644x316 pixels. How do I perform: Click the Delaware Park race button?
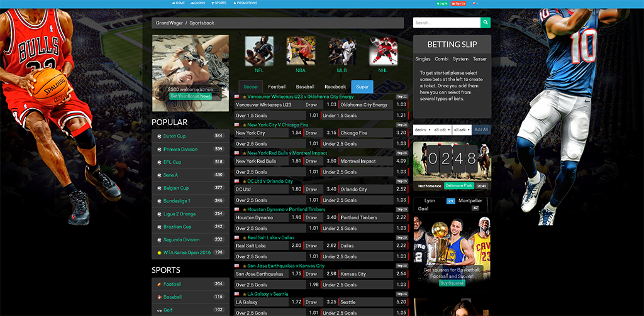pyautogui.click(x=459, y=185)
